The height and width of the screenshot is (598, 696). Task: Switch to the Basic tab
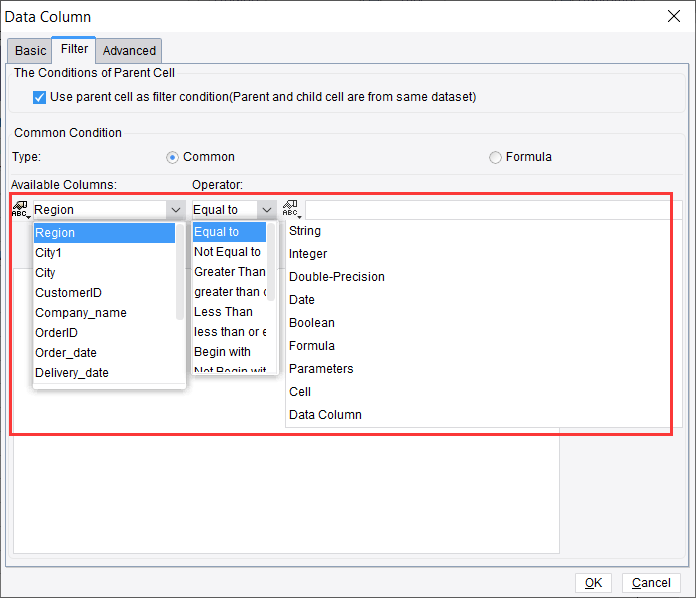tap(30, 51)
